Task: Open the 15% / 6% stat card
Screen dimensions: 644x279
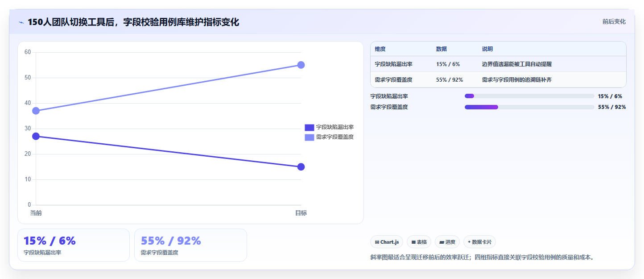Action: (74, 245)
